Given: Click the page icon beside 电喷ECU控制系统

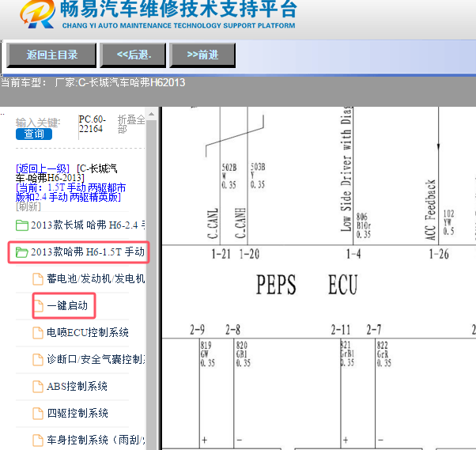Looking at the screenshot, I should click(38, 333).
